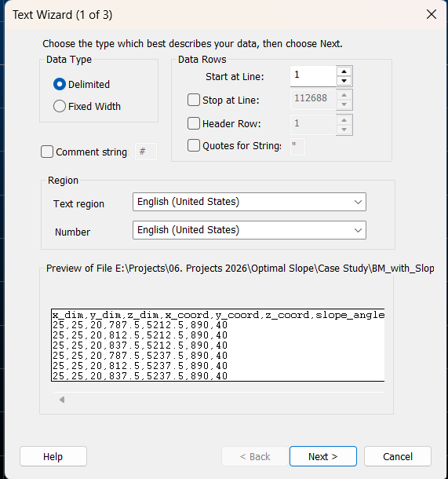Click the Header Row down arrow

tap(344, 130)
